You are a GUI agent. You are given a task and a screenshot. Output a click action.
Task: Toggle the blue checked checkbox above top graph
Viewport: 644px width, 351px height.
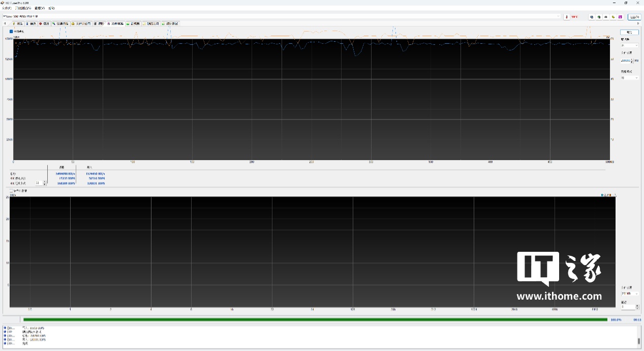[x=11, y=32]
